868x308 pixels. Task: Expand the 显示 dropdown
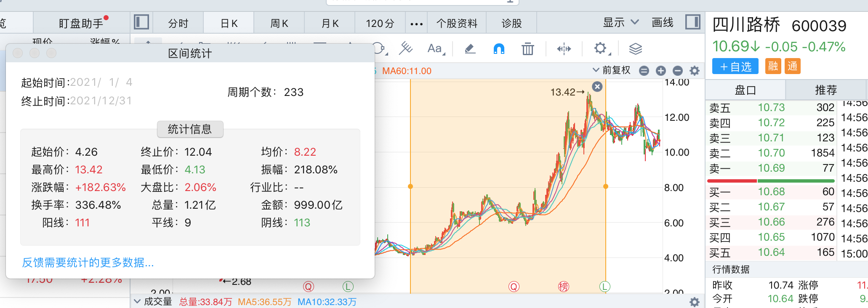(x=620, y=23)
